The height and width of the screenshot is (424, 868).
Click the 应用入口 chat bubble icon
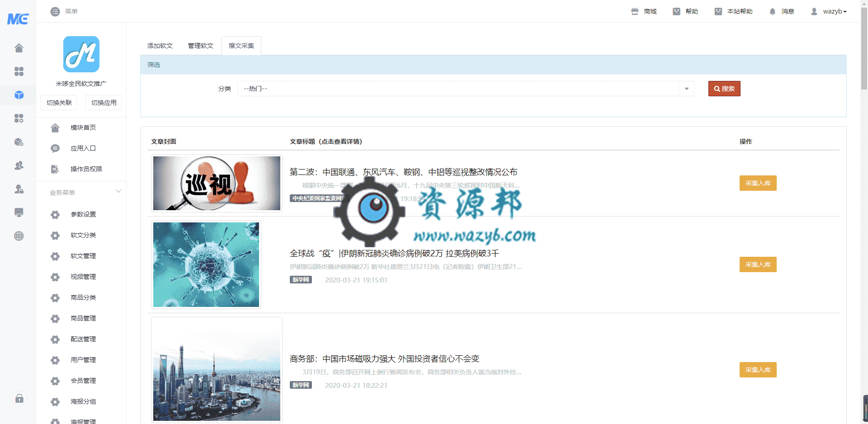[x=55, y=148]
